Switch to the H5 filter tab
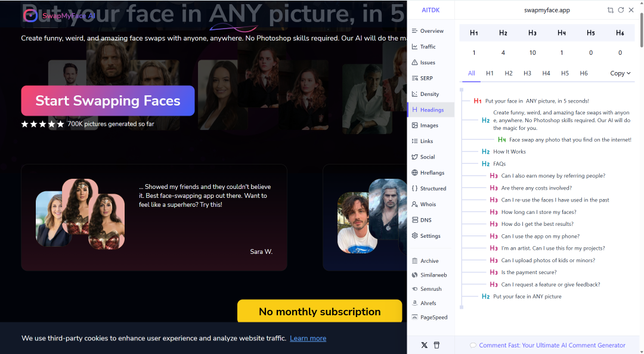Viewport: 644px width, 354px height. 565,73
